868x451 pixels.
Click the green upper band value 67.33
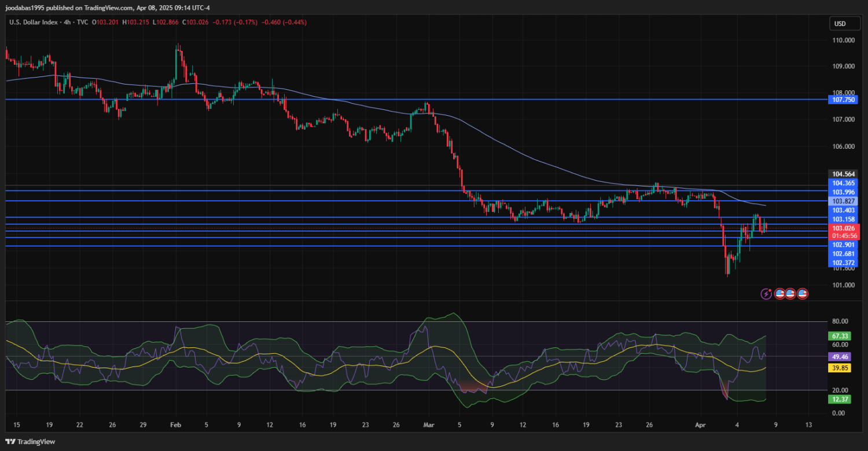(x=840, y=336)
